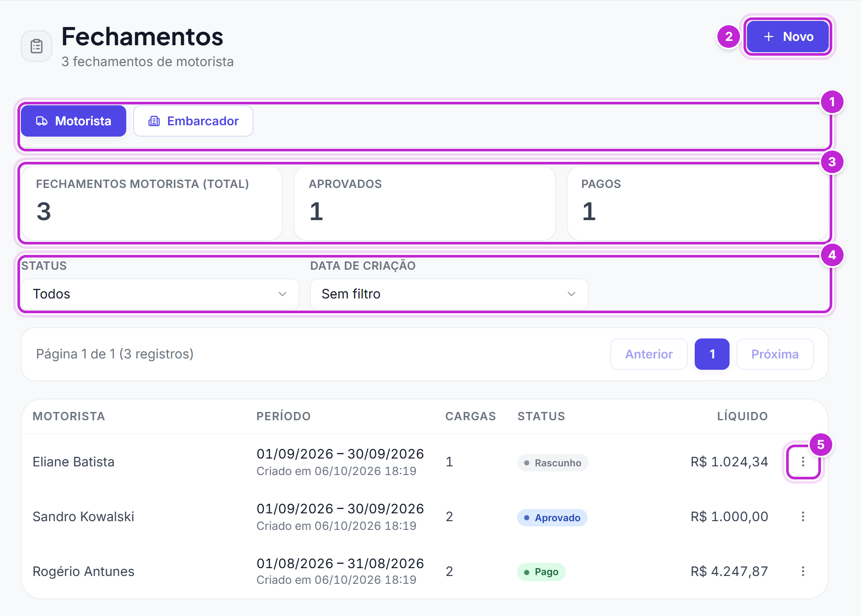Click the Rascunho status badge

pyautogui.click(x=552, y=463)
